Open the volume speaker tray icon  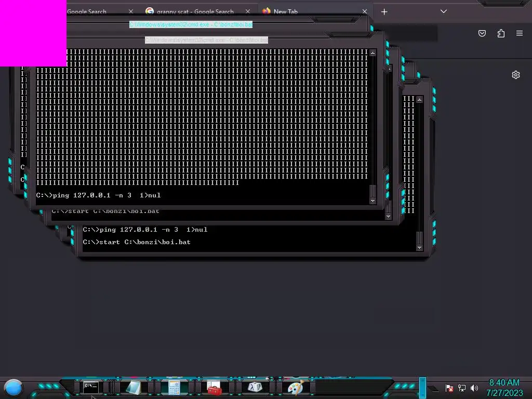pos(474,388)
